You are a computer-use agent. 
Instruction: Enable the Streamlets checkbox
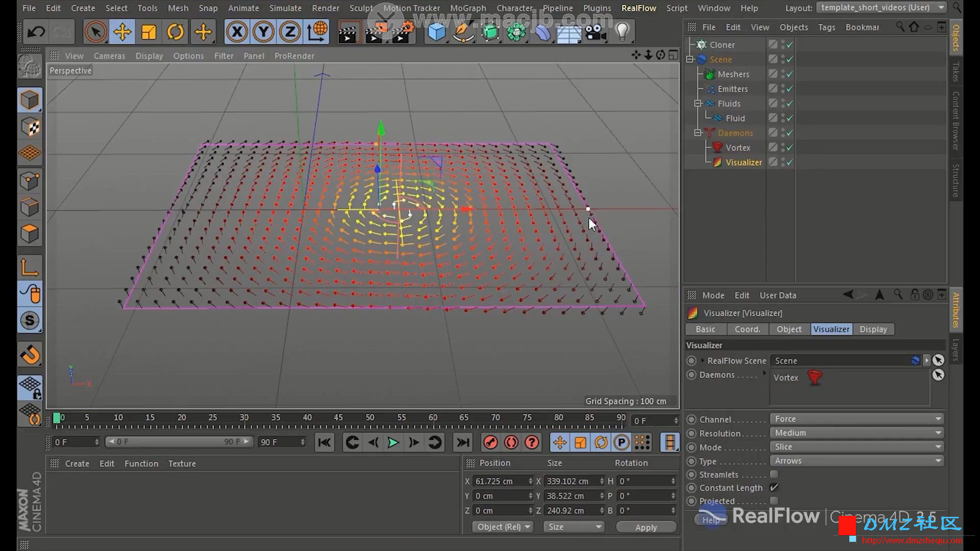coord(774,474)
